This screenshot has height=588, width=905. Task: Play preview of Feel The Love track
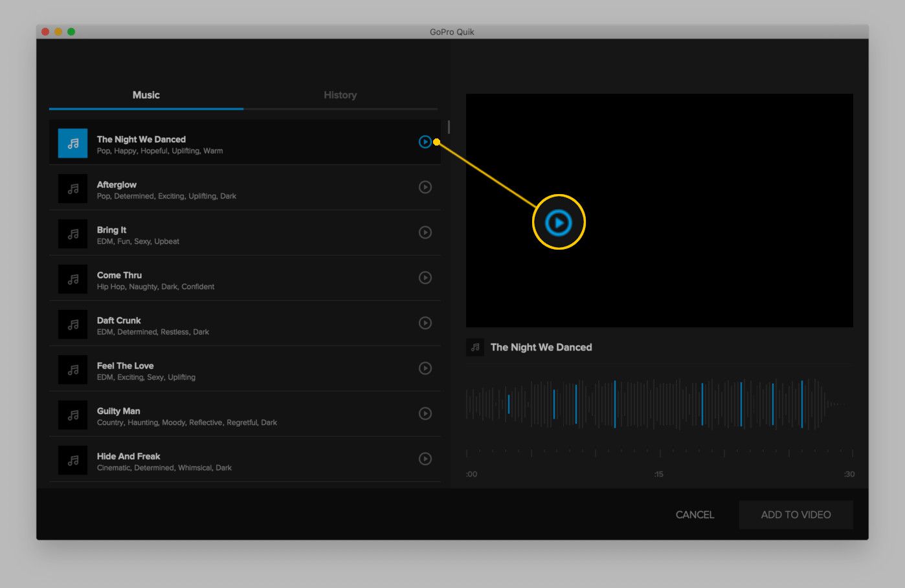(425, 368)
